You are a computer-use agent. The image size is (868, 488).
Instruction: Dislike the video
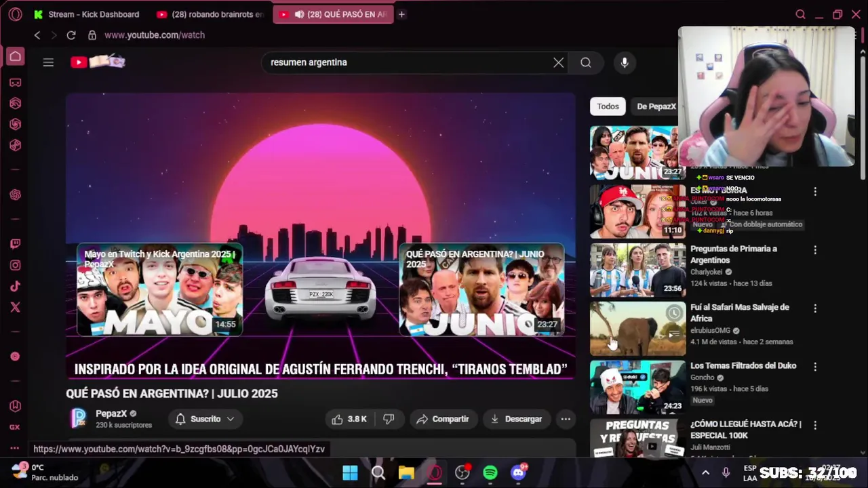pos(389,419)
